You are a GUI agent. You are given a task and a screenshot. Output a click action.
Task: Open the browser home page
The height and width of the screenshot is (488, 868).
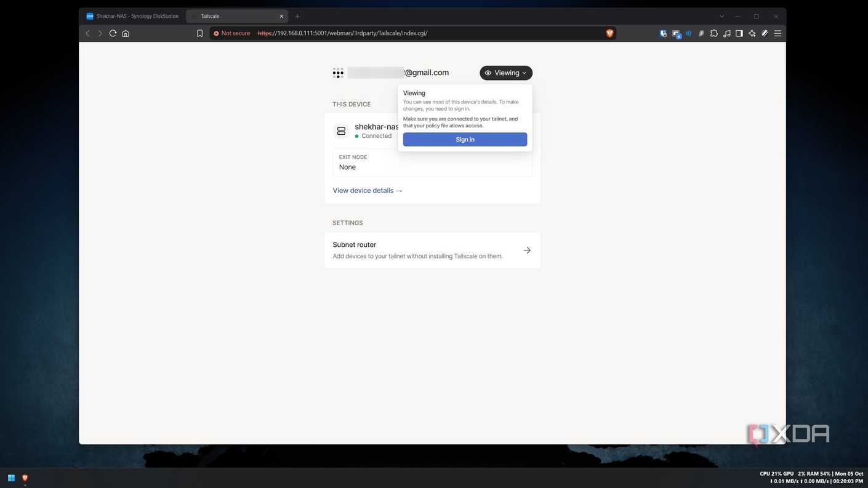pyautogui.click(x=126, y=33)
